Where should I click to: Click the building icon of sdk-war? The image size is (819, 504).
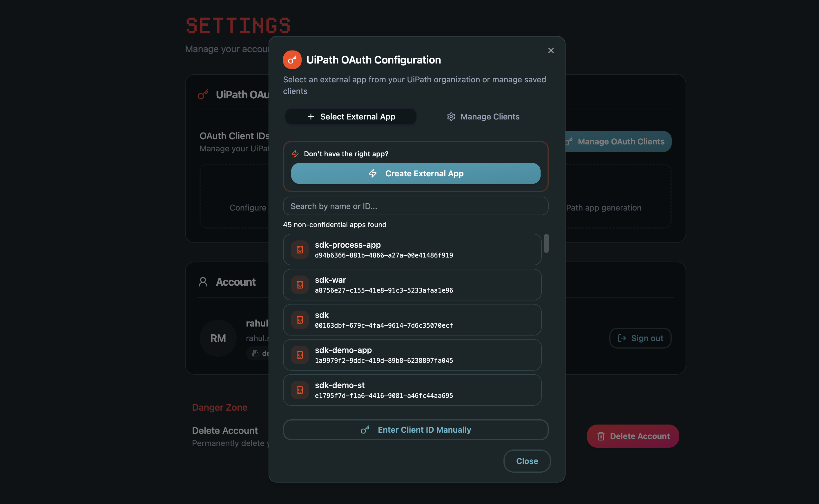[300, 285]
